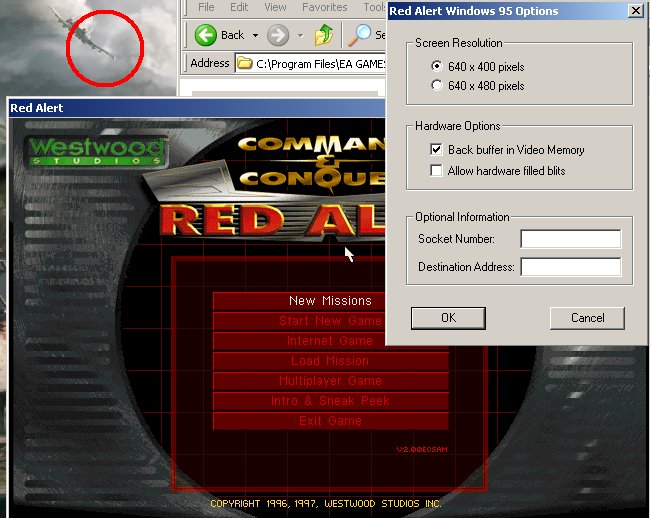Image resolution: width=650 pixels, height=518 pixels.
Task: Open the Forward history dropdown arrow
Action: point(301,36)
